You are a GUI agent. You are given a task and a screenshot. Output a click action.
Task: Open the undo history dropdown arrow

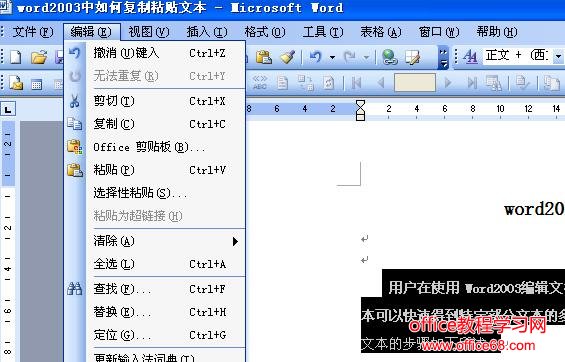pyautogui.click(x=332, y=57)
